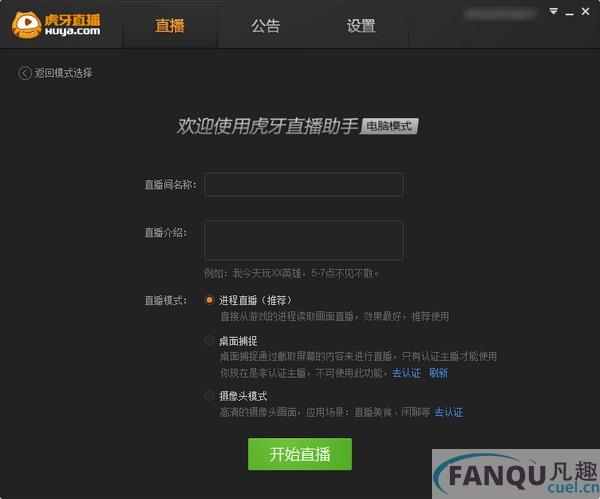600x499 pixels.
Task: Select the 摄像头模式 radio button
Action: click(209, 395)
